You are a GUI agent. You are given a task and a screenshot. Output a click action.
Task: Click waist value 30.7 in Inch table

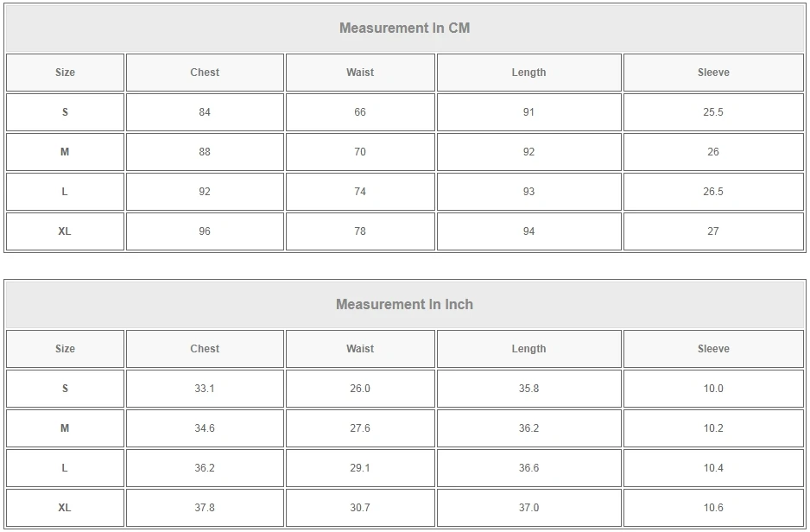tap(360, 508)
